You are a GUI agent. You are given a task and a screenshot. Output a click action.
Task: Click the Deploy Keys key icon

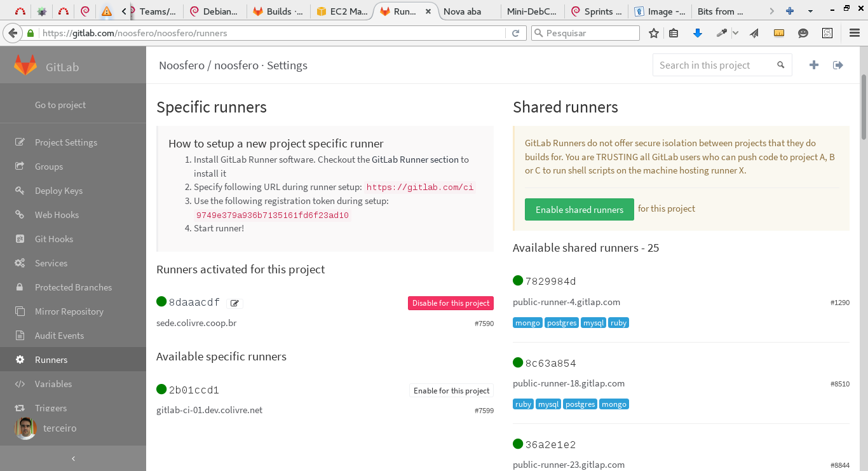click(x=20, y=191)
